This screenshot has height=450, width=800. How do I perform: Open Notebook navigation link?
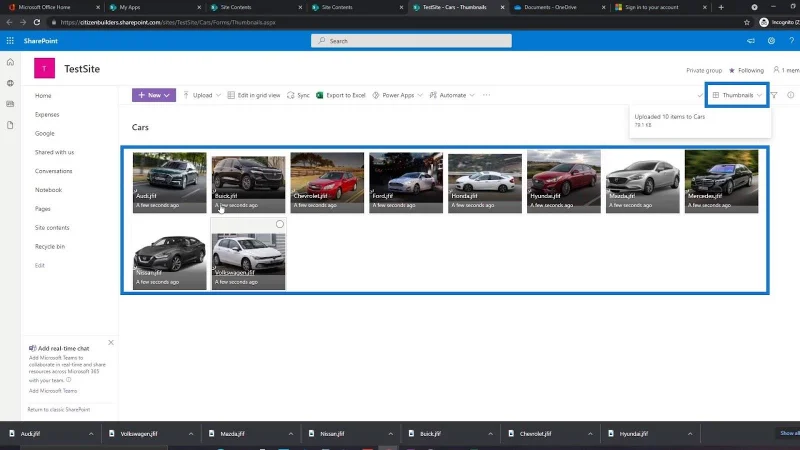tap(48, 190)
